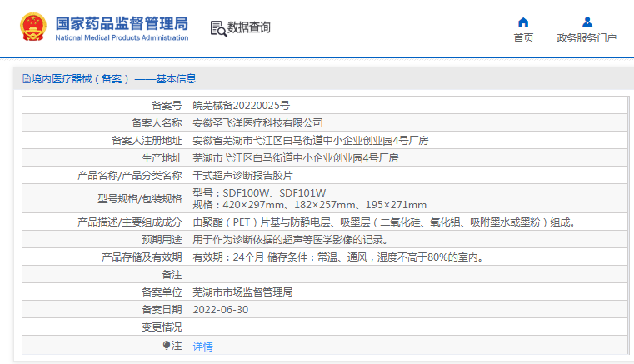The height and width of the screenshot is (364, 634).
Task: Click the 预期用途 label
Action: pyautogui.click(x=162, y=240)
